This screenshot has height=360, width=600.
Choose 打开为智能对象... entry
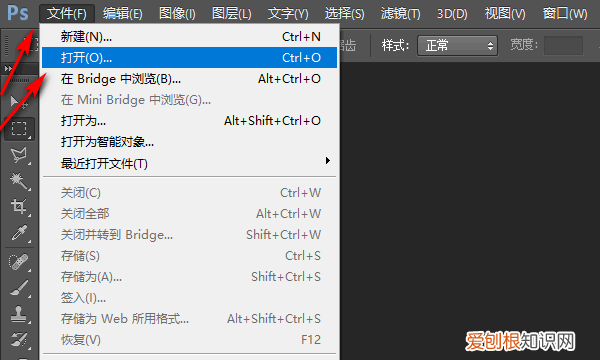point(189,142)
